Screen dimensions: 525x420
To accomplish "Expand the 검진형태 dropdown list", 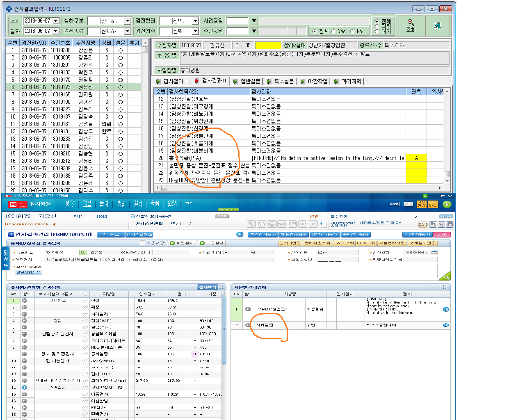I will pyautogui.click(x=195, y=21).
